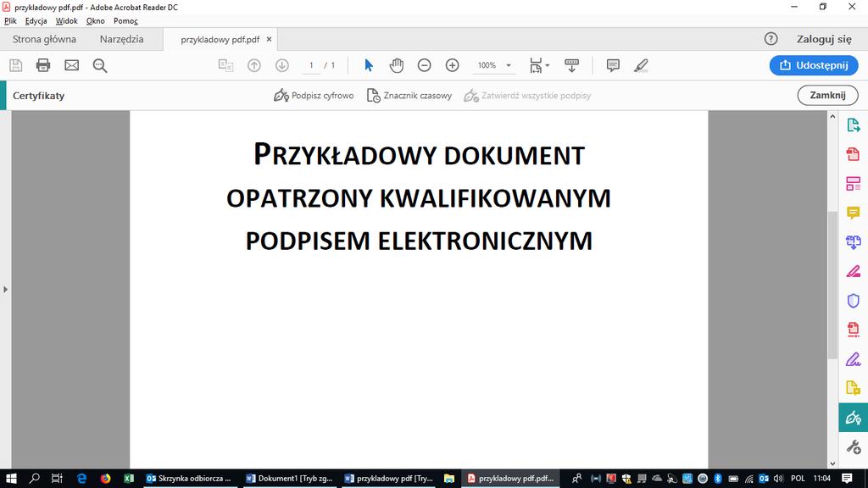Click the active Certificates tool in sidebar
The height and width of the screenshot is (488, 868).
(x=853, y=418)
